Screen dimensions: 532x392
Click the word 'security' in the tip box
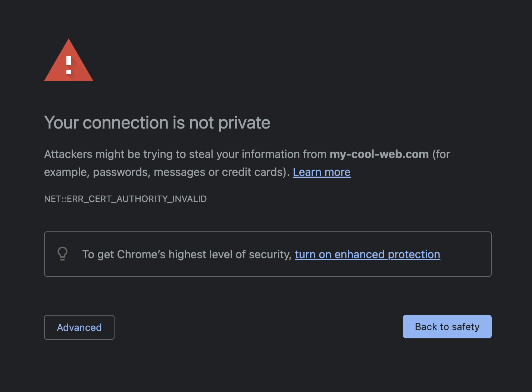269,255
